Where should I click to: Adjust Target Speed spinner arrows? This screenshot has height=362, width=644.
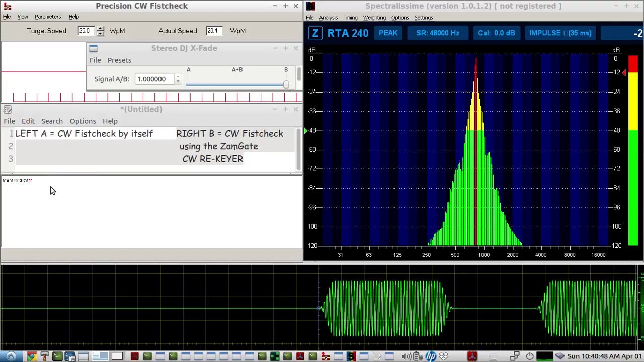coord(100,31)
